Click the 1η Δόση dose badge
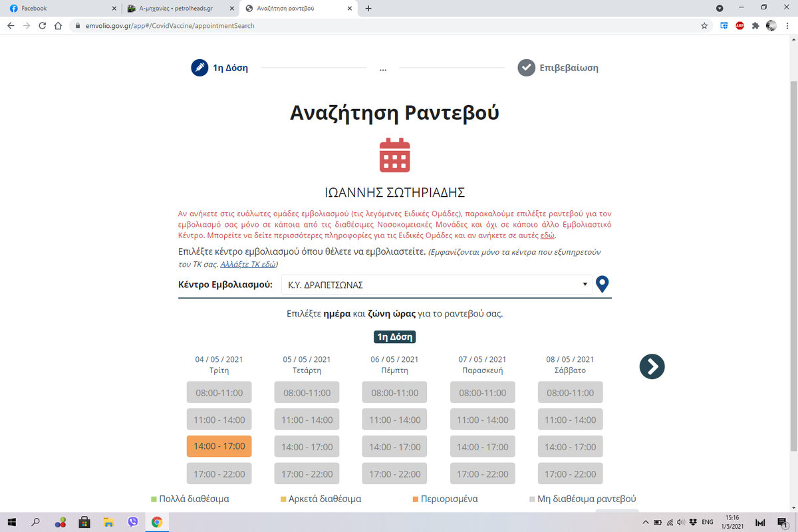Viewport: 798px width, 532px height. [x=395, y=337]
